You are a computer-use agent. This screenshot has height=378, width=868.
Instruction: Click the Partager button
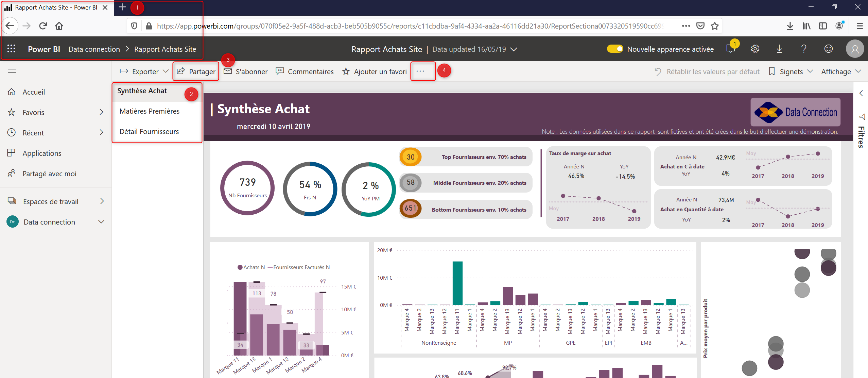[196, 71]
